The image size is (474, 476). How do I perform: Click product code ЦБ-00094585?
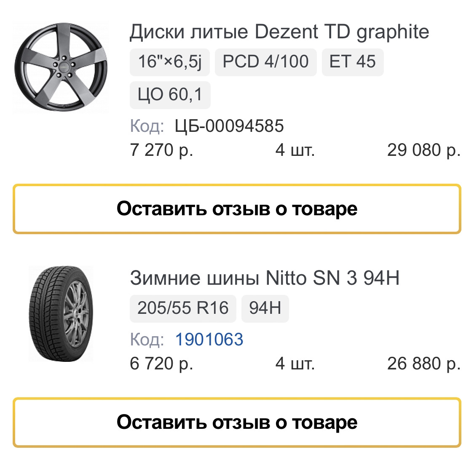click(x=229, y=126)
